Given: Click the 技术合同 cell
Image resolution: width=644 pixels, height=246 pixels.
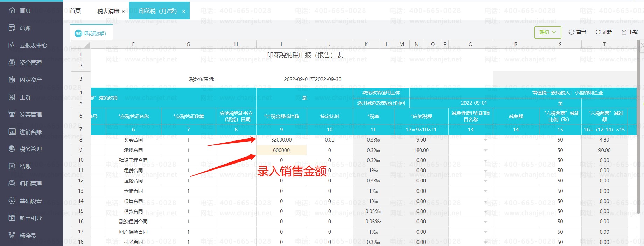Looking at the screenshot, I should point(133,242).
